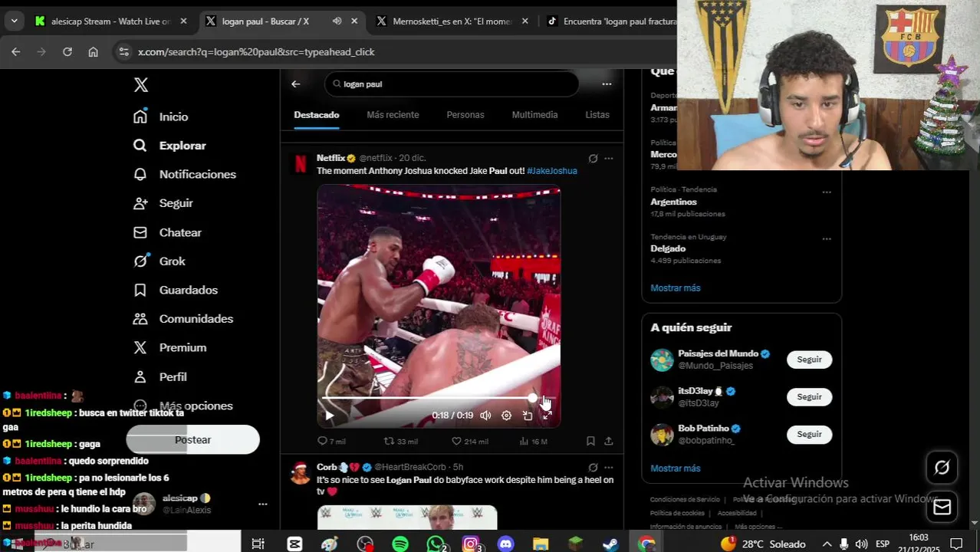Click the address bar URL
Screen dimensions: 980x552
click(x=256, y=52)
